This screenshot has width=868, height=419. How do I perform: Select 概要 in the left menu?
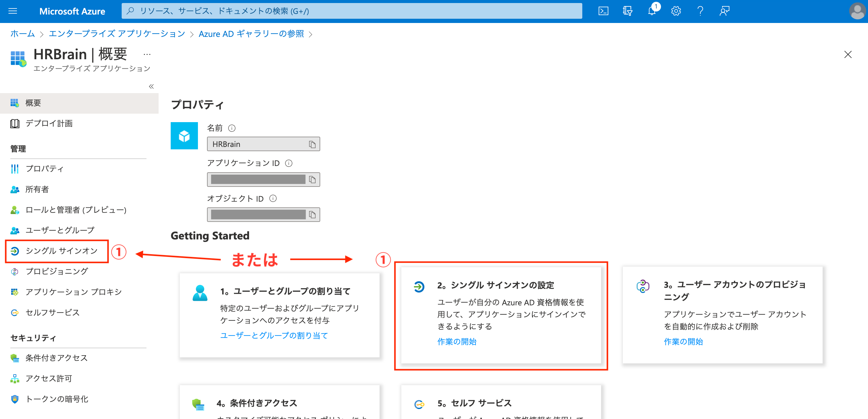(x=79, y=103)
